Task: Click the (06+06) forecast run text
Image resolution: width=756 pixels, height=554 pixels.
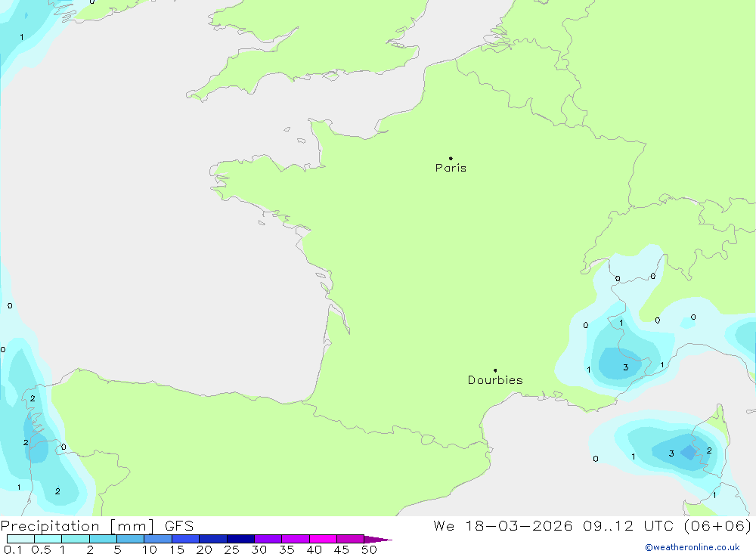Action: [x=717, y=526]
